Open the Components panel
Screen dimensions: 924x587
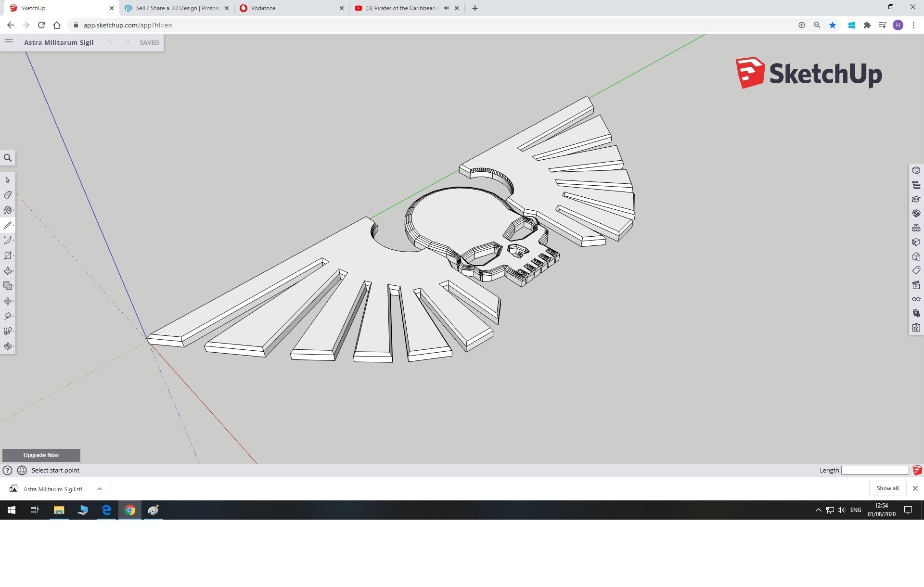tap(916, 228)
